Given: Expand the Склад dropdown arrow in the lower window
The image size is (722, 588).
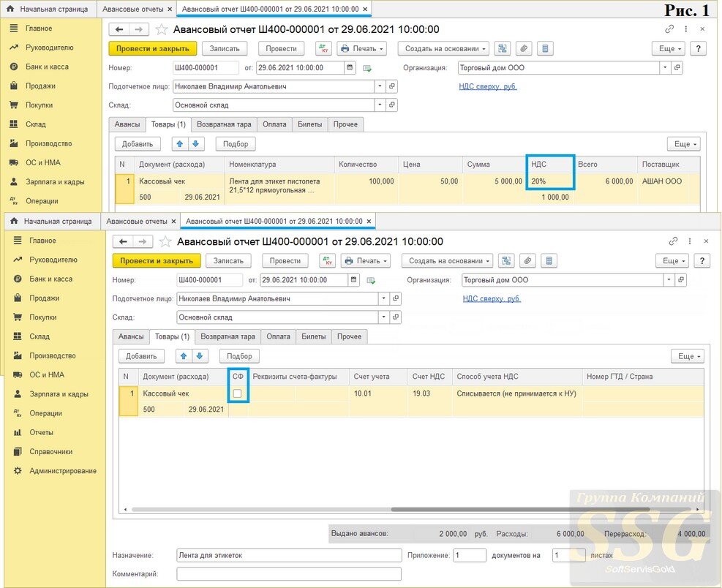Looking at the screenshot, I should pos(383,317).
